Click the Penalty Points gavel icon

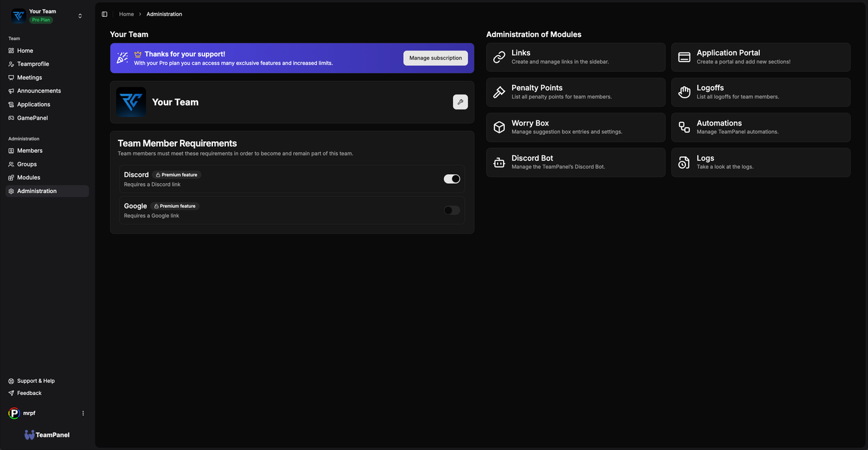point(499,92)
